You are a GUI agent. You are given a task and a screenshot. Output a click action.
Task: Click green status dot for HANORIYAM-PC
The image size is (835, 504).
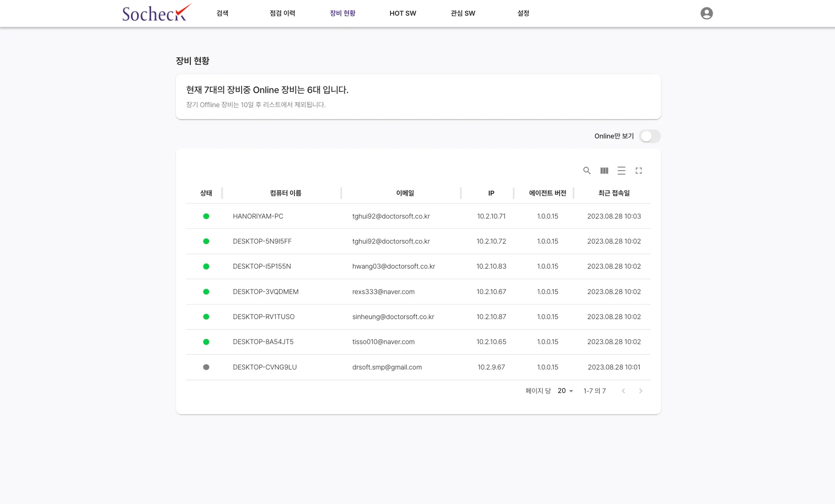[x=206, y=216]
